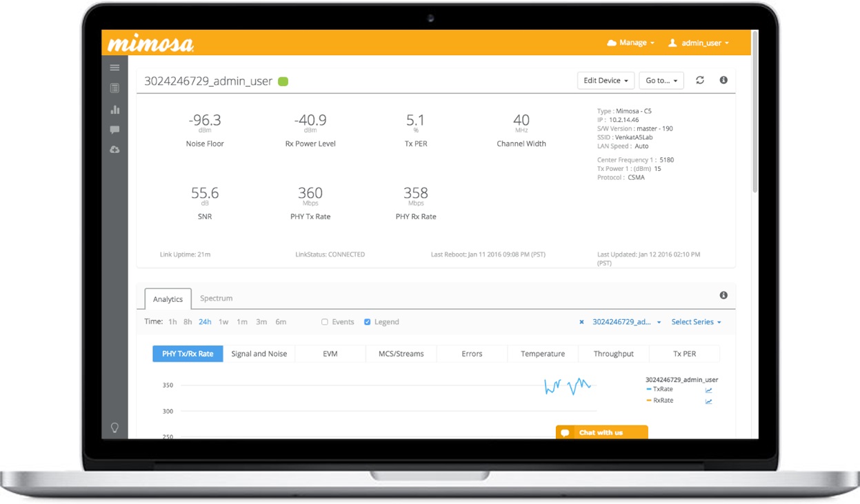The image size is (860, 504).
Task: Open the bar chart analytics sidebar icon
Action: click(x=114, y=109)
